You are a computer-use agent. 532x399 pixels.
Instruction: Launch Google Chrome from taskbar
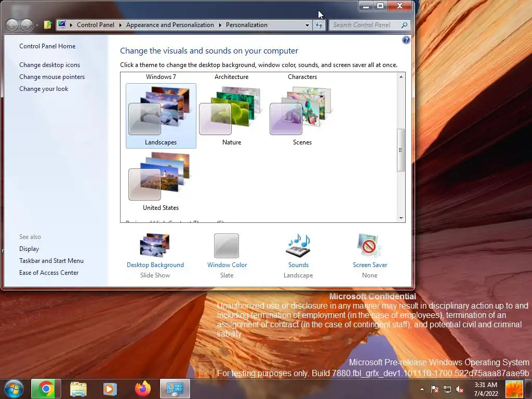[46, 389]
